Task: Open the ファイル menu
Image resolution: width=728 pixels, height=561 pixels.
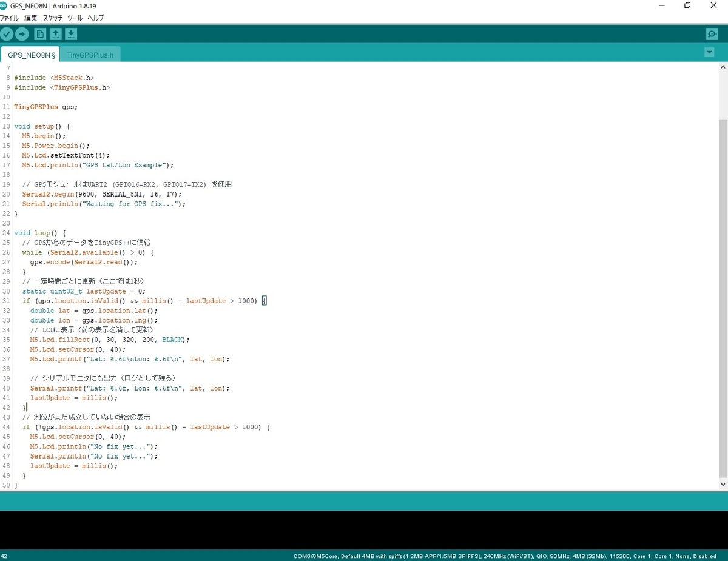Action: click(9, 18)
